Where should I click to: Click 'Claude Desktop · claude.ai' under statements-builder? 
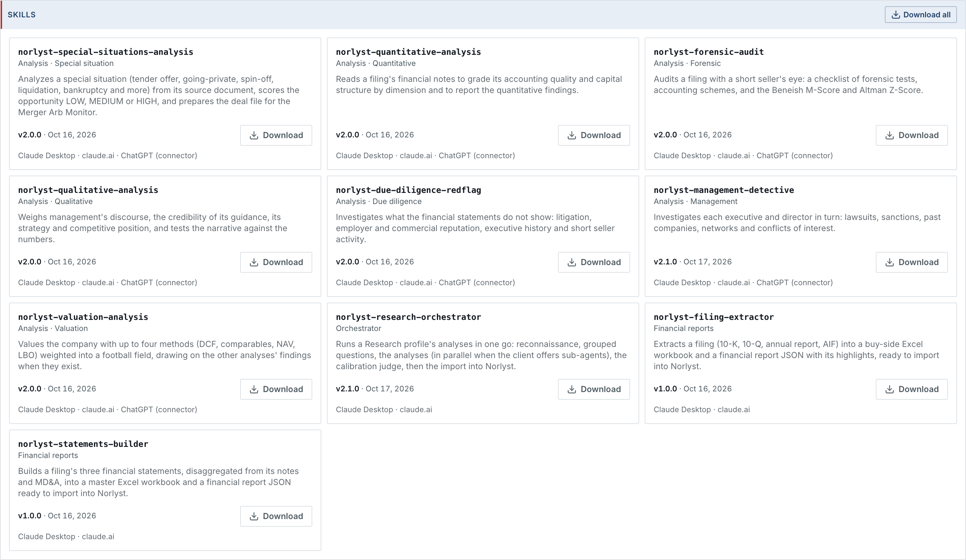pyautogui.click(x=66, y=537)
